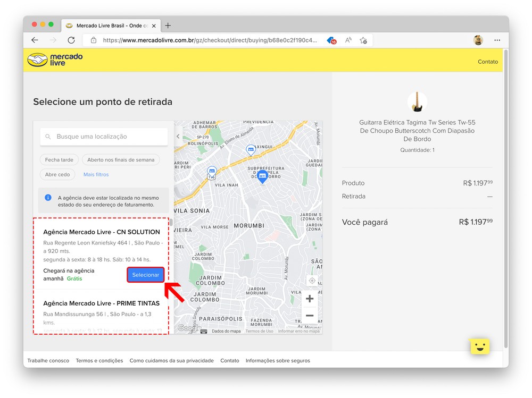The image size is (532, 398).
Task: Click the guitar product thumbnail
Action: point(417,102)
